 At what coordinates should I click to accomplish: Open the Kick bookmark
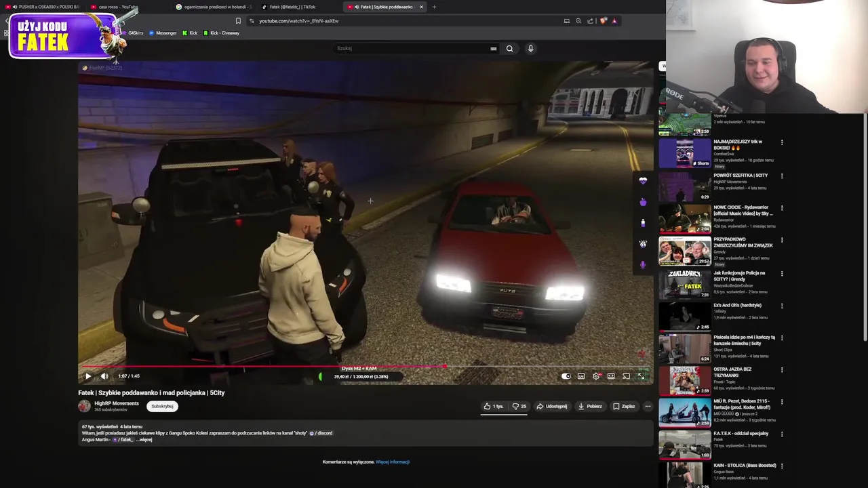coord(190,33)
